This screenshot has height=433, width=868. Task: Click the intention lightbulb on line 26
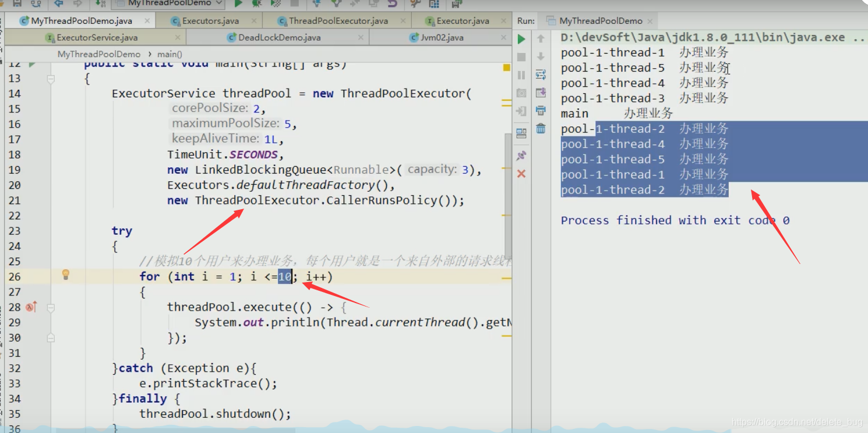(x=66, y=274)
